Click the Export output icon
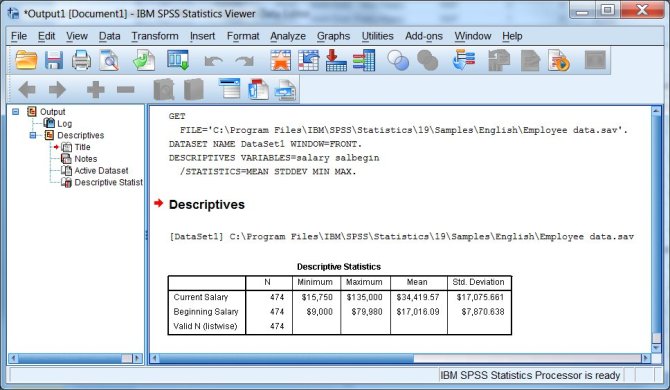Image resolution: width=670 pixels, height=390 pixels. point(144,60)
